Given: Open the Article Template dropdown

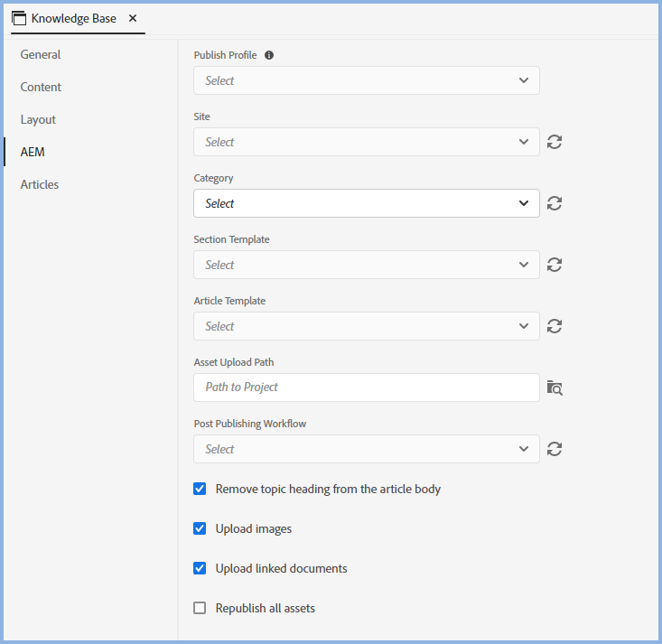Looking at the screenshot, I should (366, 326).
